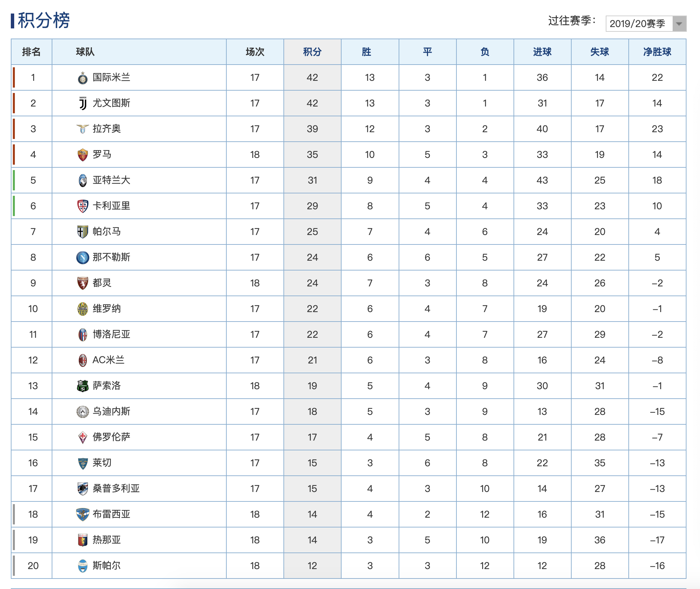Click the 积分榜 title heading
This screenshot has height=589, width=700.
[44, 20]
